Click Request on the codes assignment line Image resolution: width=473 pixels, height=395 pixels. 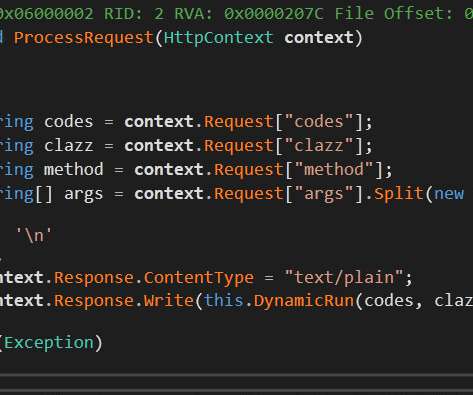239,121
